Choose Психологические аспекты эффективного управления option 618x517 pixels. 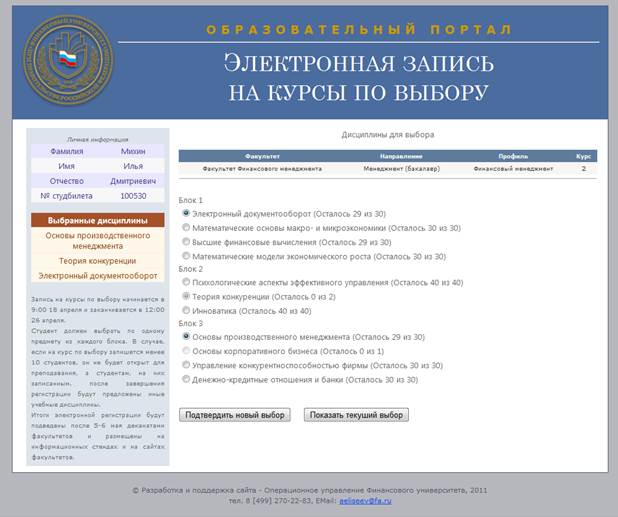pos(186,282)
